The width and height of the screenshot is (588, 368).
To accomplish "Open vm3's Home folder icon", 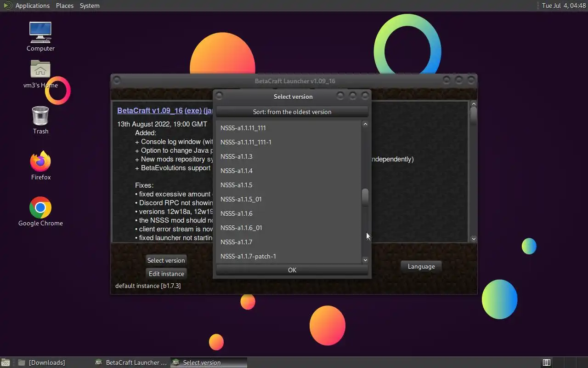I will (x=40, y=74).
